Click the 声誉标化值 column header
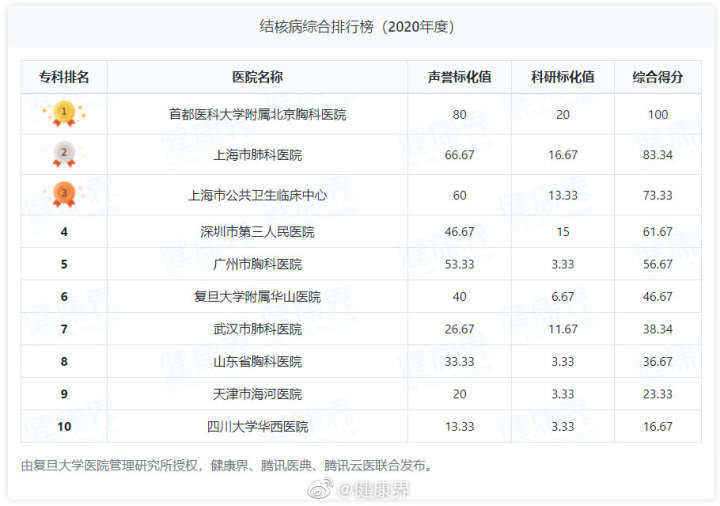 tap(459, 77)
